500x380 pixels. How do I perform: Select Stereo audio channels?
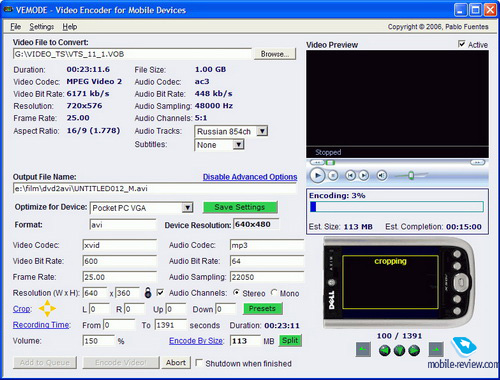pyautogui.click(x=236, y=292)
